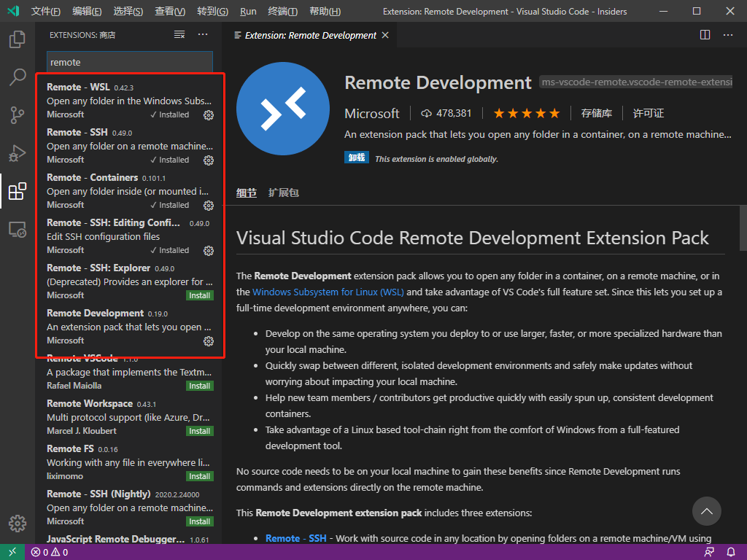Screen dimensions: 747x560
Task: Click the five-star rating
Action: point(527,113)
